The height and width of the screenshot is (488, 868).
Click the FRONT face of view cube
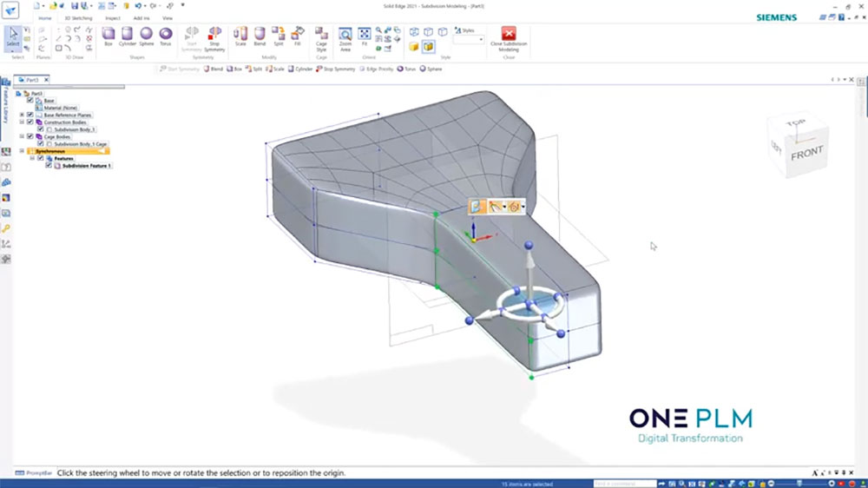click(806, 154)
